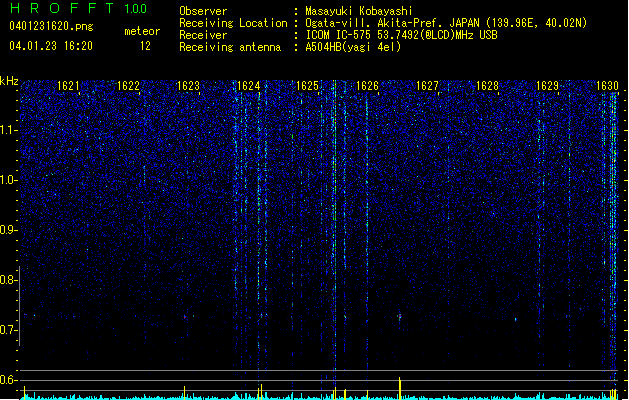Click the red meteor echo after 1626
This screenshot has height=400, width=629.
click(x=400, y=317)
